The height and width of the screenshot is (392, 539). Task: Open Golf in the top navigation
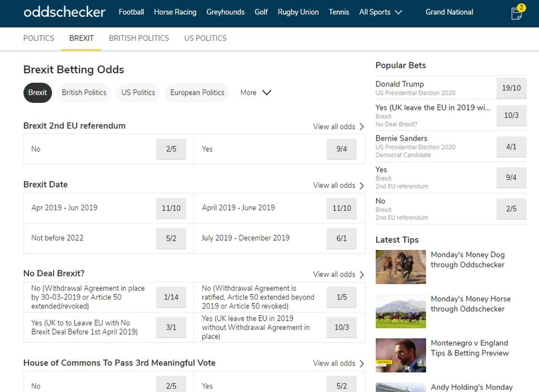[261, 12]
